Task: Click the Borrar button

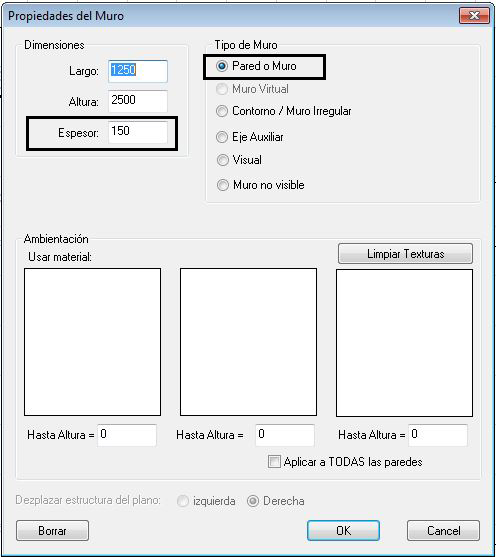Action: coord(52,531)
